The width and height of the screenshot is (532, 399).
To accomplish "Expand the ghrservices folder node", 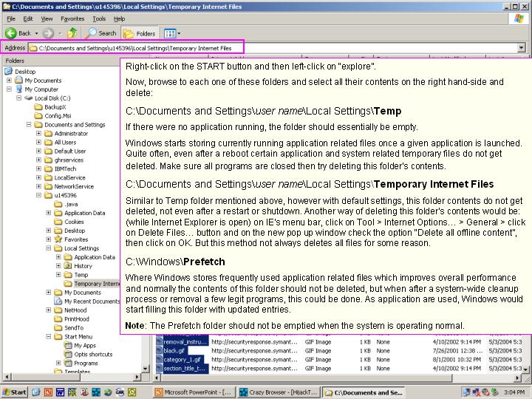I will pos(38,160).
